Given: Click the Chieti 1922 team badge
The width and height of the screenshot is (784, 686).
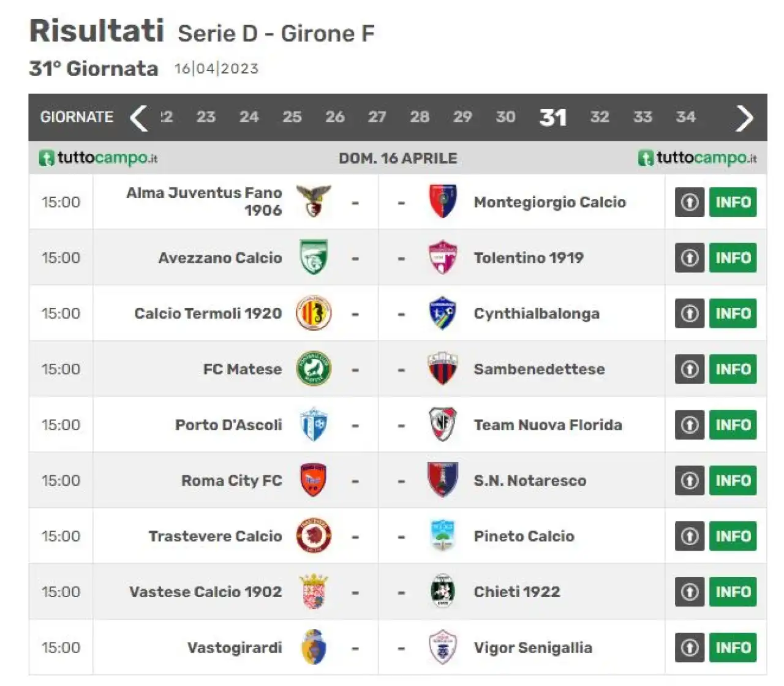Looking at the screenshot, I should (x=442, y=592).
